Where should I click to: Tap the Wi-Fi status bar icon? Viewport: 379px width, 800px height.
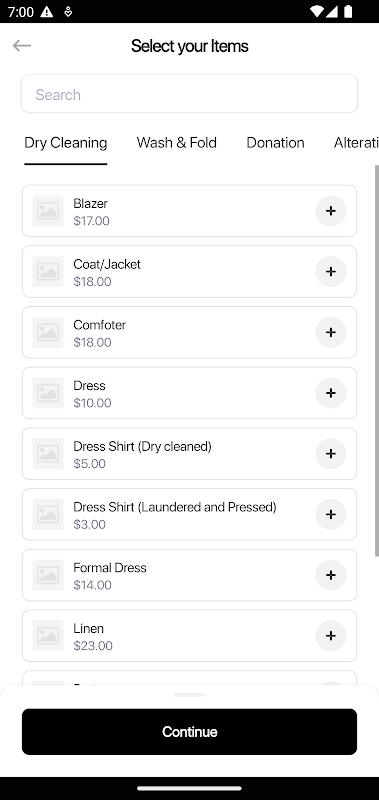pos(317,11)
